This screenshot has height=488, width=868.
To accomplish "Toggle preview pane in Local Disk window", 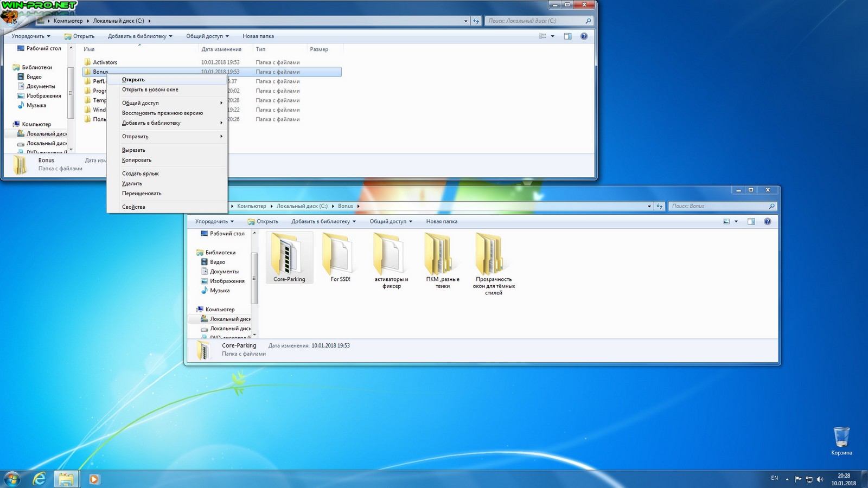I will pos(567,36).
